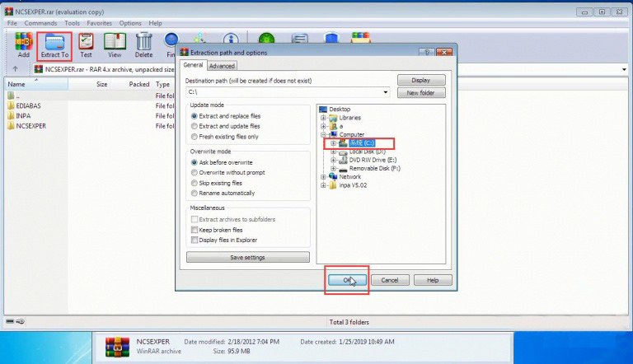Open the Options menu

click(130, 23)
